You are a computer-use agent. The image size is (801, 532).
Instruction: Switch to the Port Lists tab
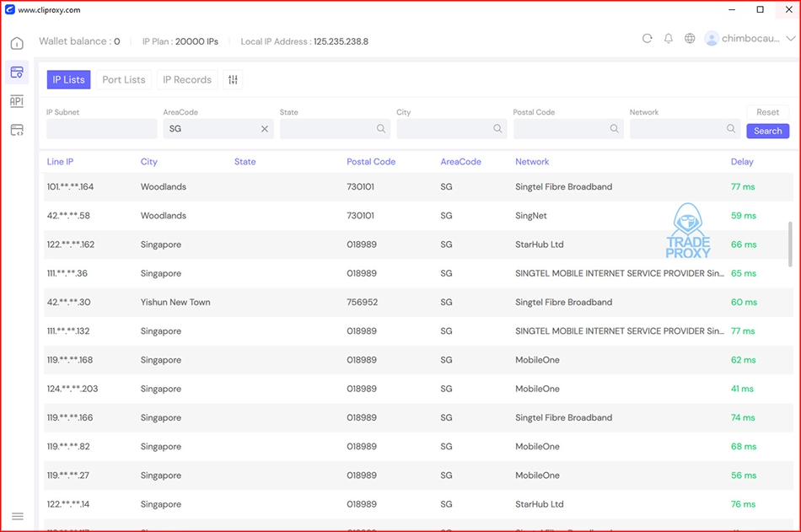[x=124, y=80]
